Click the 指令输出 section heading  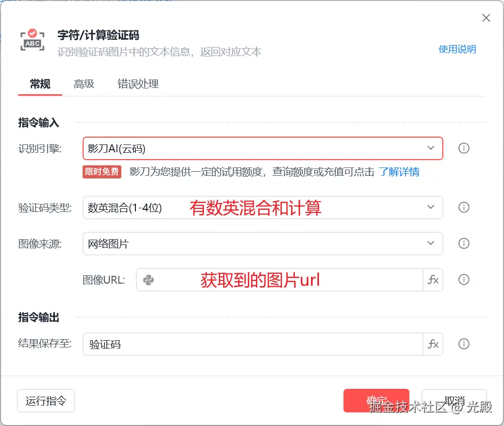(39, 317)
